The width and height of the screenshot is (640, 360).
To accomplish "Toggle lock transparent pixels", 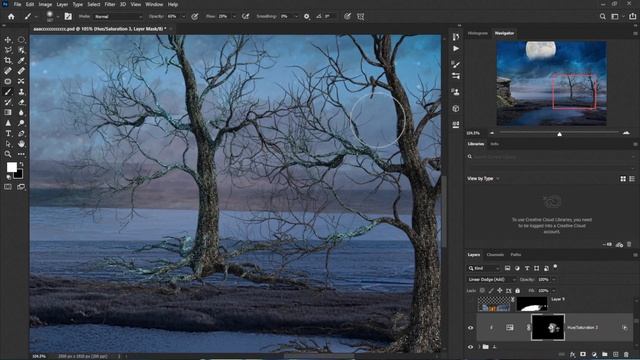I will pos(482,291).
